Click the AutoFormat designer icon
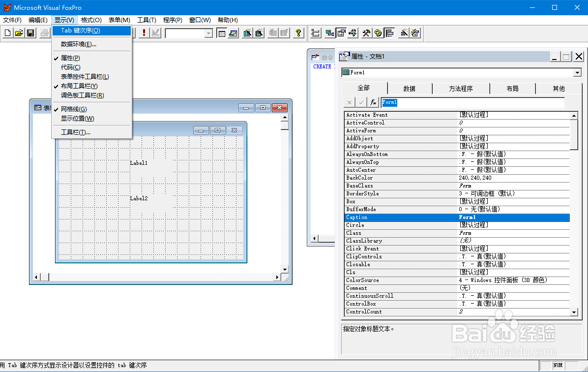This screenshot has width=588, height=372. pyautogui.click(x=415, y=33)
